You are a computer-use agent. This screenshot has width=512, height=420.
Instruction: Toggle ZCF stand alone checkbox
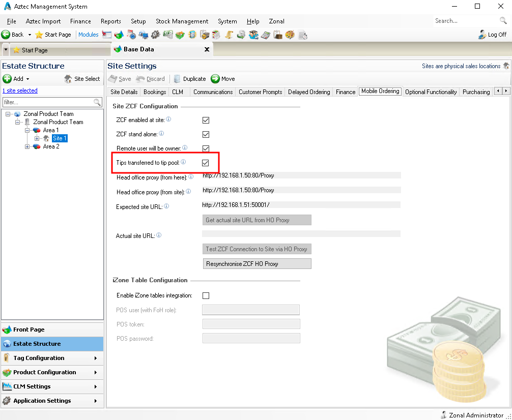206,134
